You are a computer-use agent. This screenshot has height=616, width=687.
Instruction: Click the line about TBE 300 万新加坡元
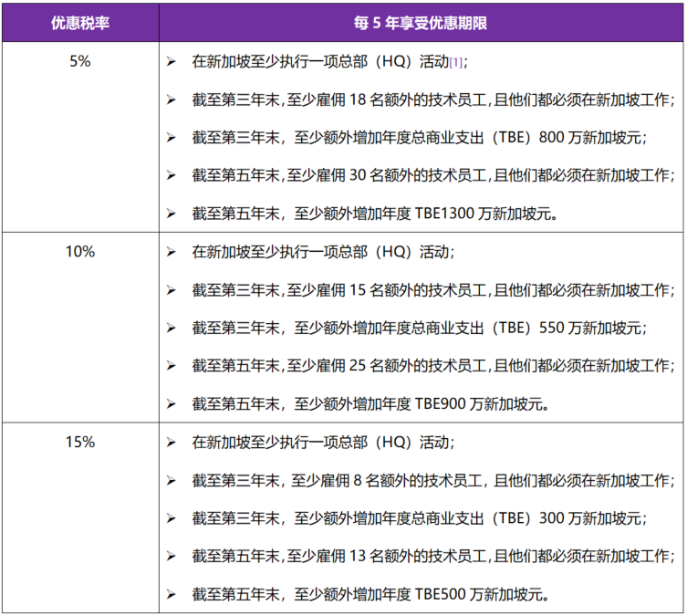coord(419,518)
